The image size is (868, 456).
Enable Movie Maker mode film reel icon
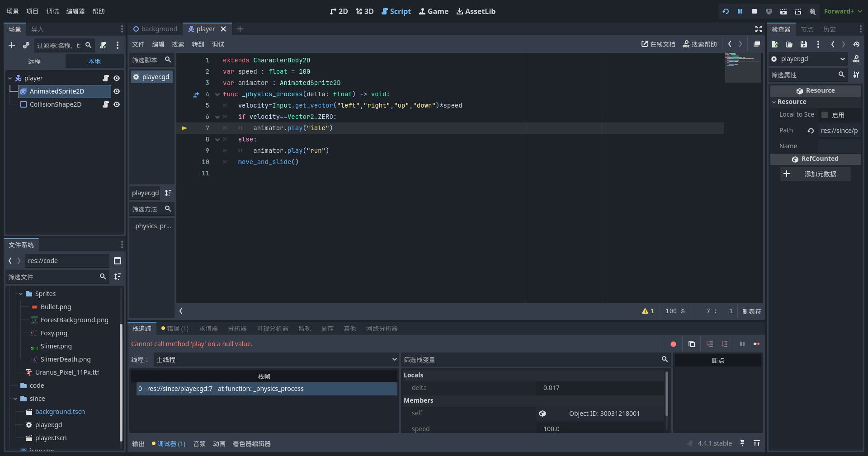(812, 11)
